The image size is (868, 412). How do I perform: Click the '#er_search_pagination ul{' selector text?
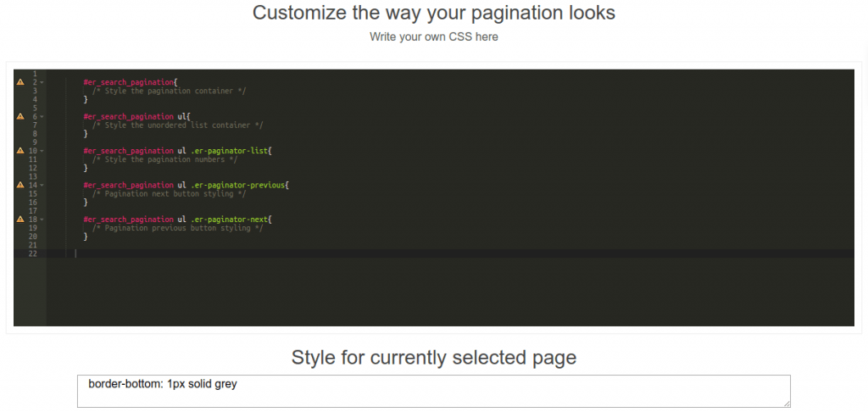tap(137, 116)
